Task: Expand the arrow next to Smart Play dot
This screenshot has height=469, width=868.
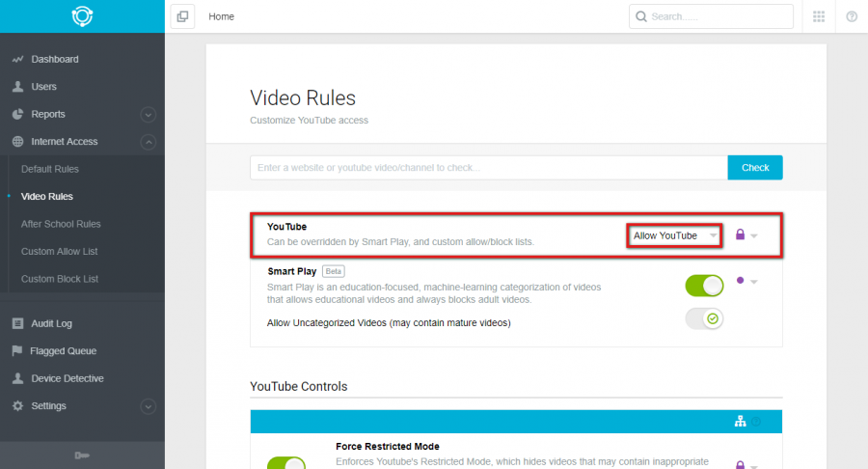Action: pos(754,282)
